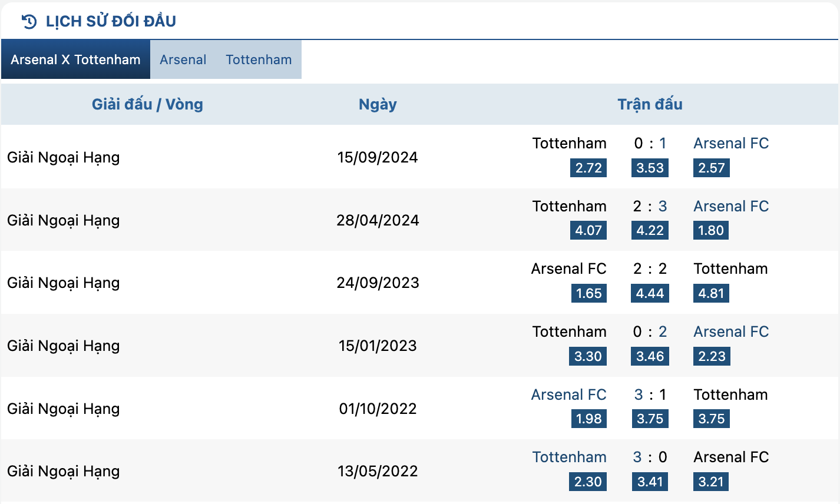Click the Trận đấu column header
The width and height of the screenshot is (840, 504).
[650, 104]
